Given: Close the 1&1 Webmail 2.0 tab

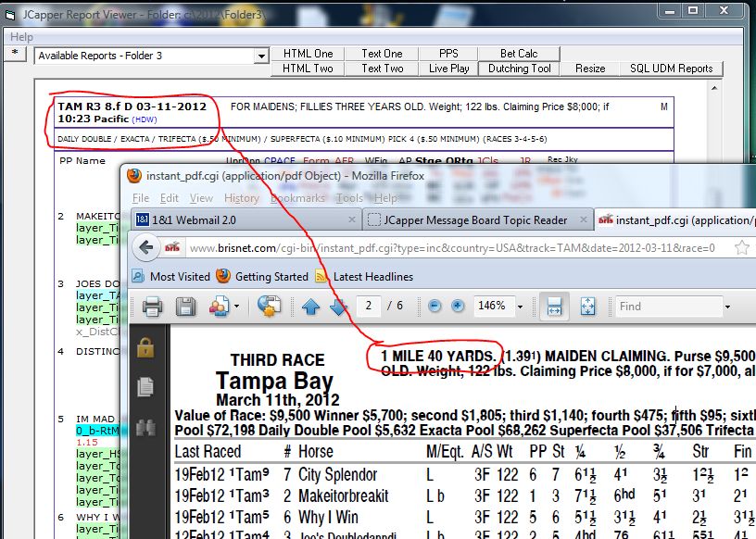Looking at the screenshot, I should click(352, 219).
